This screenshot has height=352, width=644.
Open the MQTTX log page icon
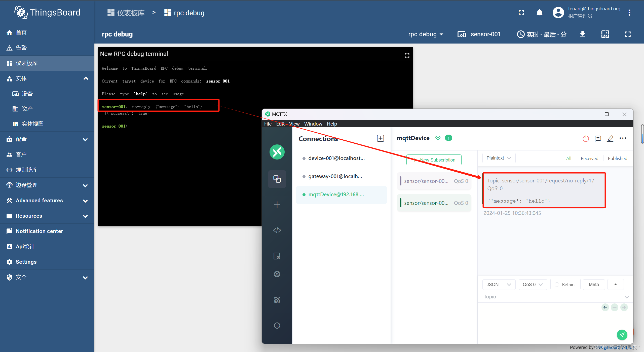tap(277, 256)
